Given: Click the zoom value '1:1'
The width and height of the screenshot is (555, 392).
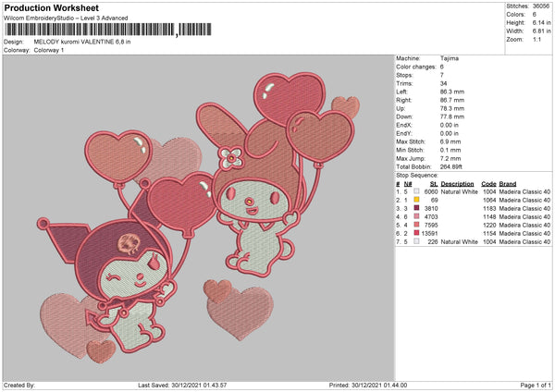Looking at the screenshot, I should (536, 39).
